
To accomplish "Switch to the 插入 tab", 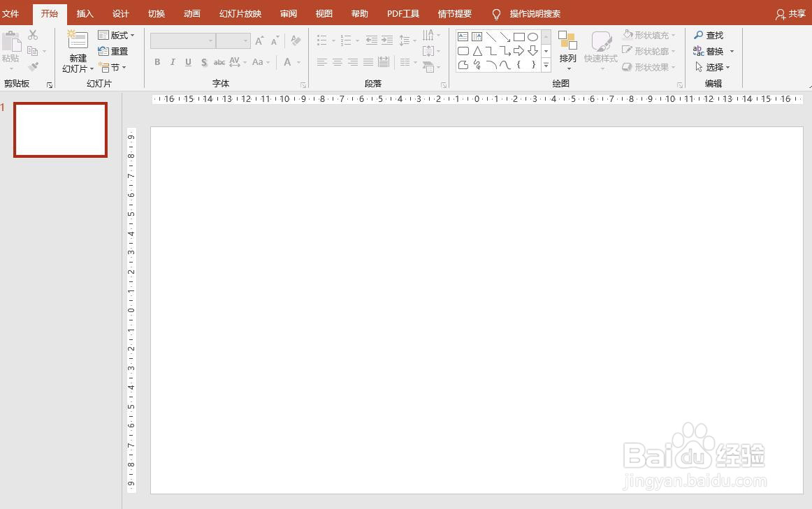I will (x=85, y=13).
